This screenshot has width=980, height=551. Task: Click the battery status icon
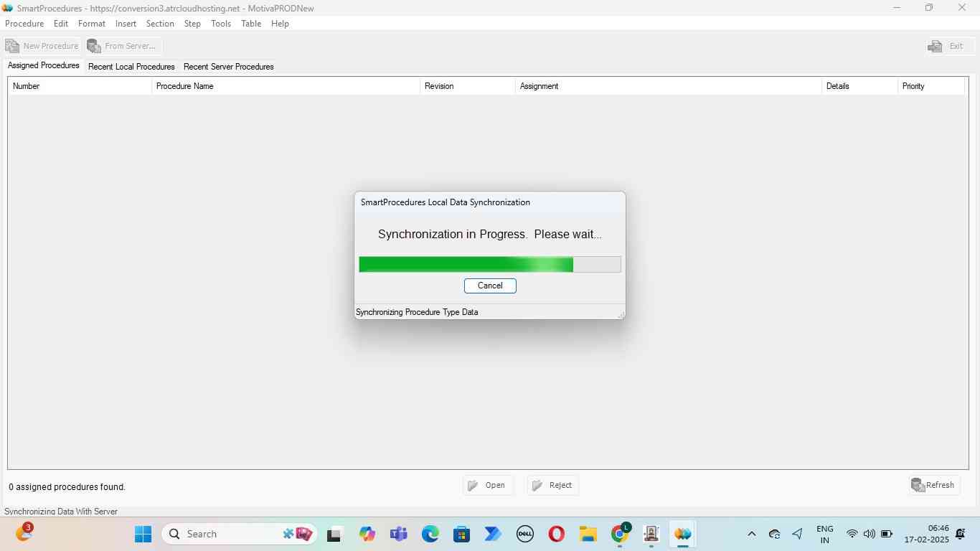pos(887,534)
